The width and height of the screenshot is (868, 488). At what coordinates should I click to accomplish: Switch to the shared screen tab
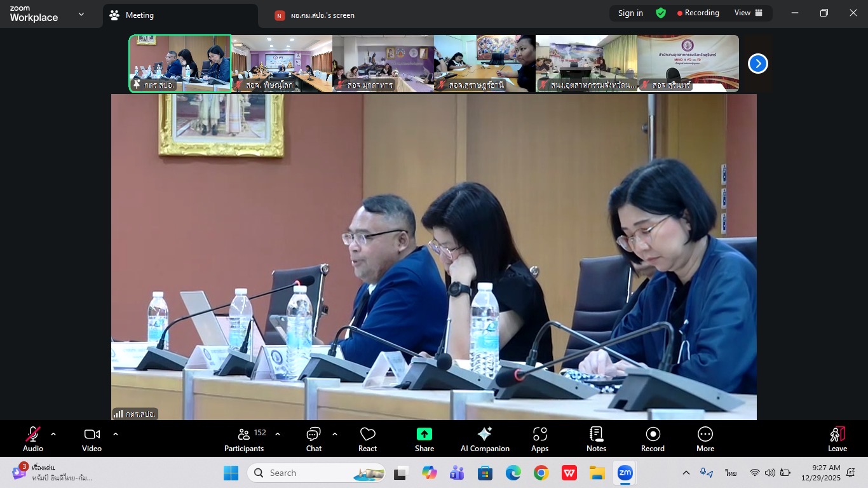tap(323, 15)
